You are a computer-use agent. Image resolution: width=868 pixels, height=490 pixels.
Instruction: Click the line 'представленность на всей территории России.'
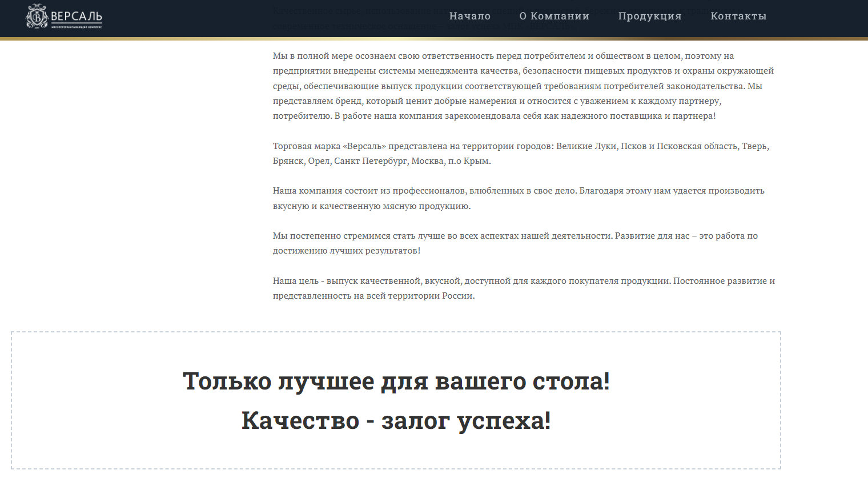[374, 295]
